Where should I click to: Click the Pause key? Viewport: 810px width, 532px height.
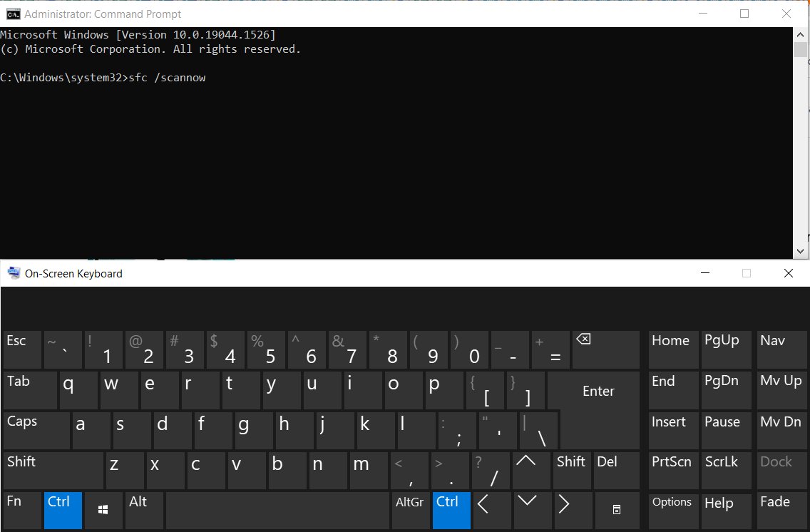[x=726, y=430]
